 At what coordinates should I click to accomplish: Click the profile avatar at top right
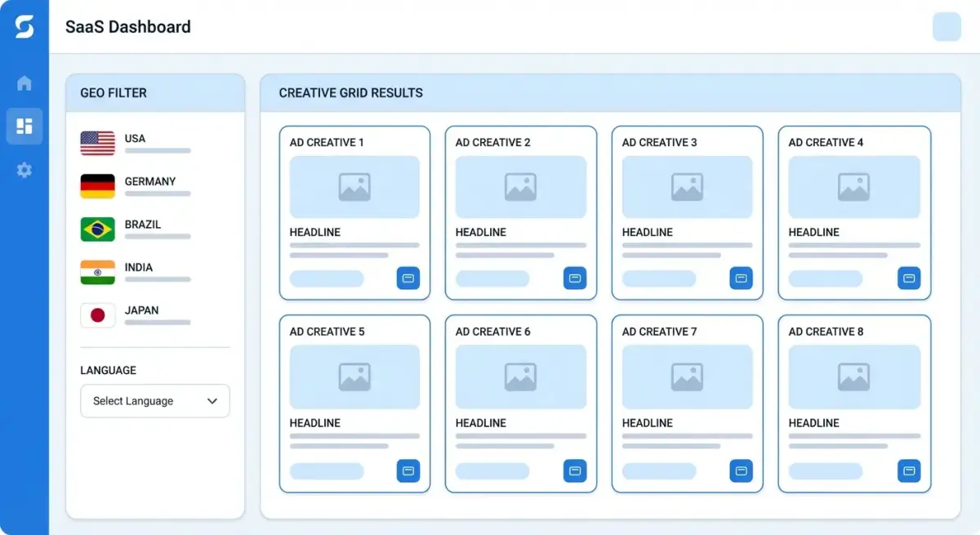[x=947, y=27]
